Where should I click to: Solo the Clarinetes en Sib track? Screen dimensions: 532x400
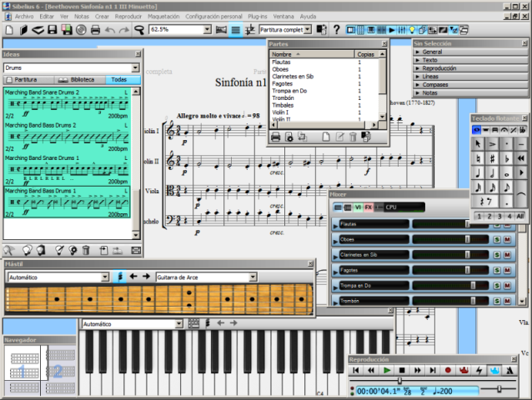[x=497, y=255]
